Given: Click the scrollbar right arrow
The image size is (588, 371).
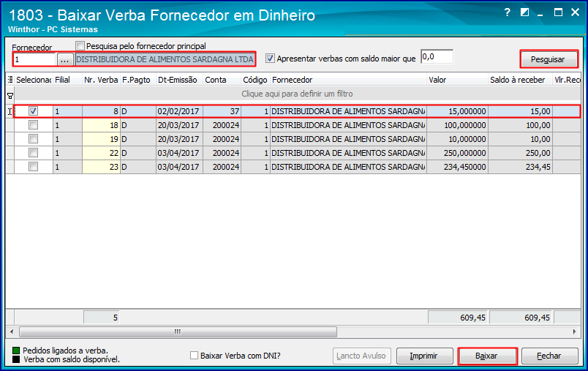Looking at the screenshot, I should pyautogui.click(x=575, y=331).
